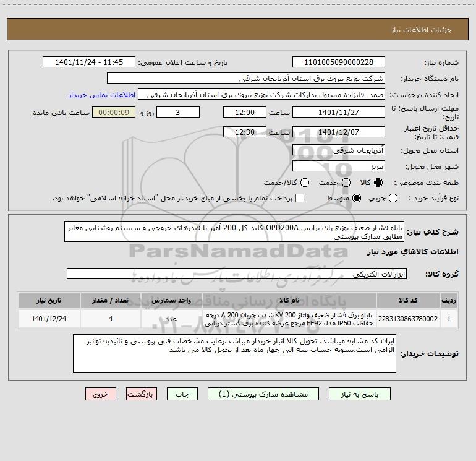Click the deadline time field 12:00

click(245, 112)
